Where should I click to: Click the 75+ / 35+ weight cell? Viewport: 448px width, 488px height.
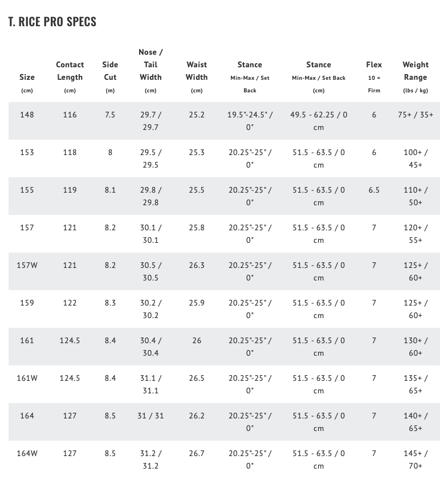tap(416, 115)
